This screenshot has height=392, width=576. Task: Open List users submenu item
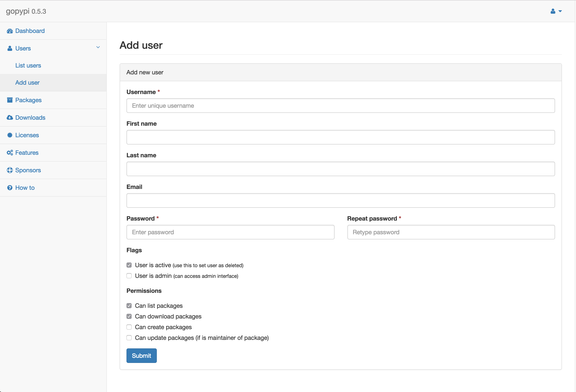click(53, 65)
